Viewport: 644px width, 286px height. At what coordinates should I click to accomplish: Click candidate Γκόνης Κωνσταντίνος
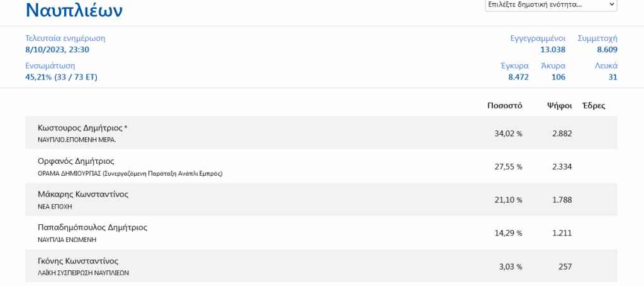pyautogui.click(x=78, y=261)
